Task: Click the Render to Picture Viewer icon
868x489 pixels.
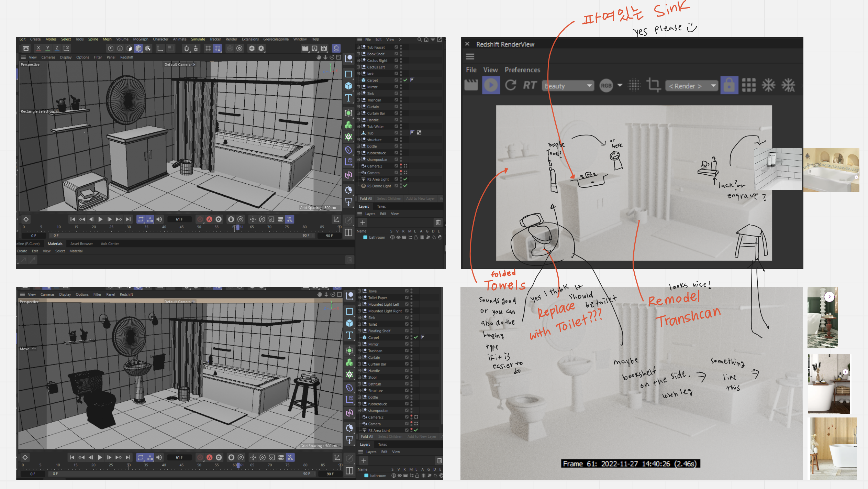Action: tap(314, 48)
